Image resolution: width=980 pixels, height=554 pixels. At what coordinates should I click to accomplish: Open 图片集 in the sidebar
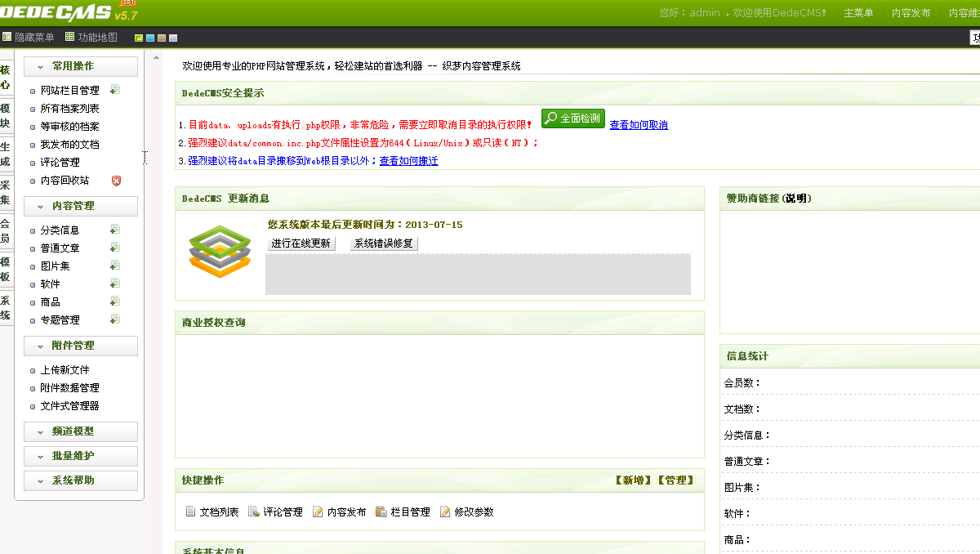56,266
